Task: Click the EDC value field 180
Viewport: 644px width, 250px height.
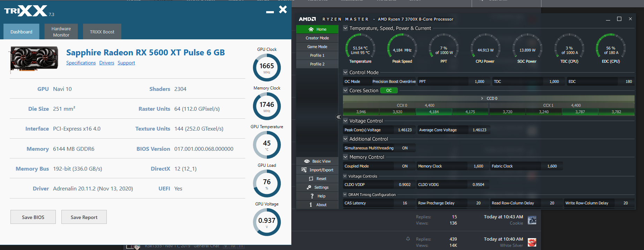Action: pos(629,81)
